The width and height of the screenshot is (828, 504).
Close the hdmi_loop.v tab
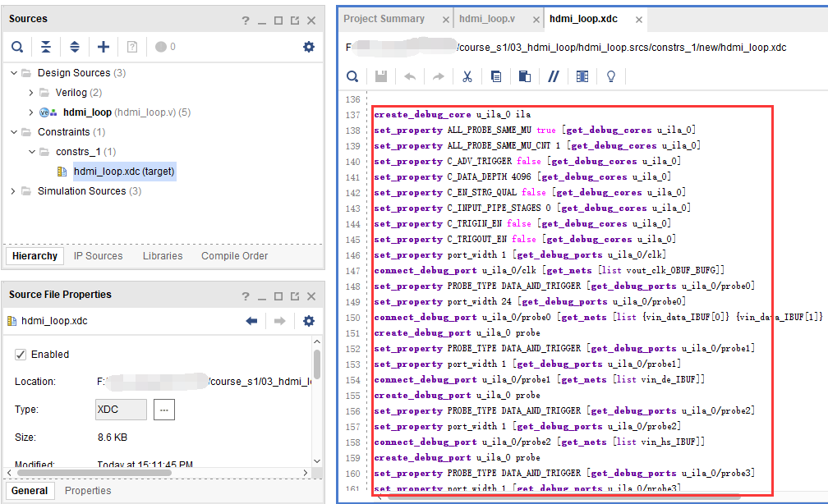pyautogui.click(x=536, y=20)
